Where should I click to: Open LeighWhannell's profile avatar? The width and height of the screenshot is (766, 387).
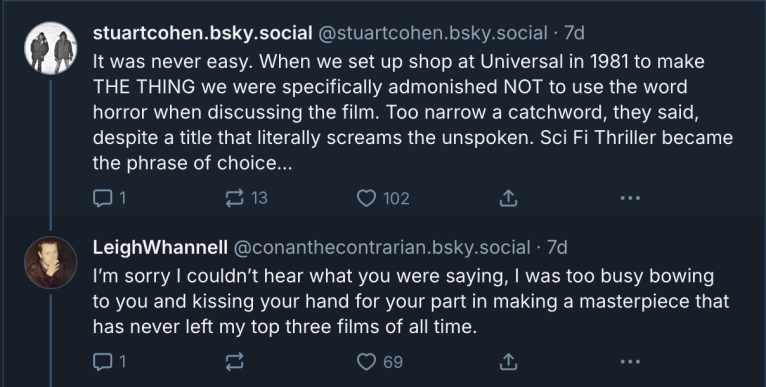tap(51, 263)
